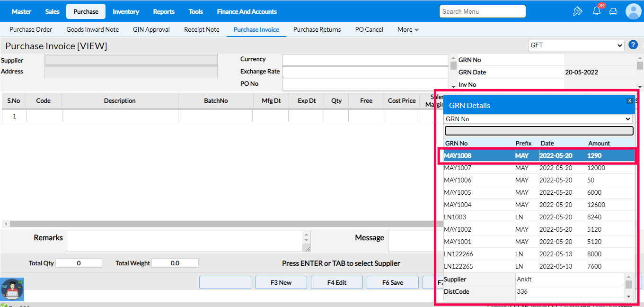Click the Search Menu field
Image resolution: width=644 pixels, height=307 pixels.
pos(483,11)
